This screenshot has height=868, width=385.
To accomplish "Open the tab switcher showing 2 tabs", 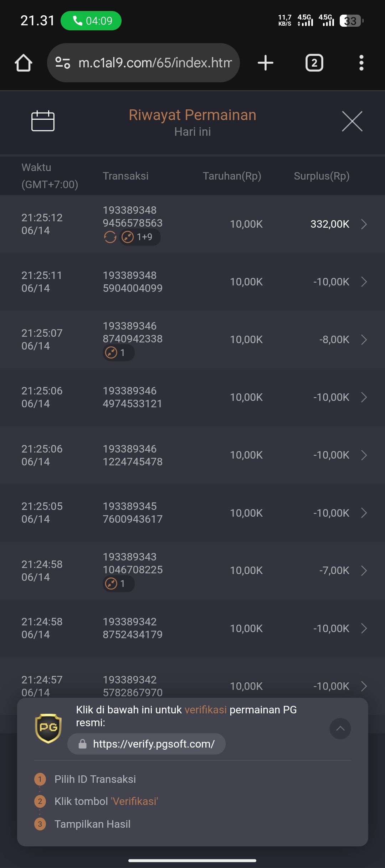I will point(314,63).
